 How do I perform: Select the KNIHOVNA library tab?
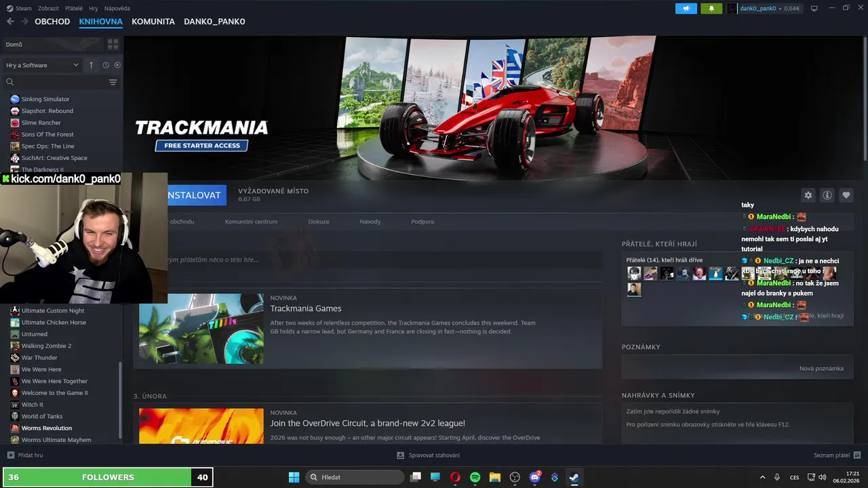[x=100, y=22]
